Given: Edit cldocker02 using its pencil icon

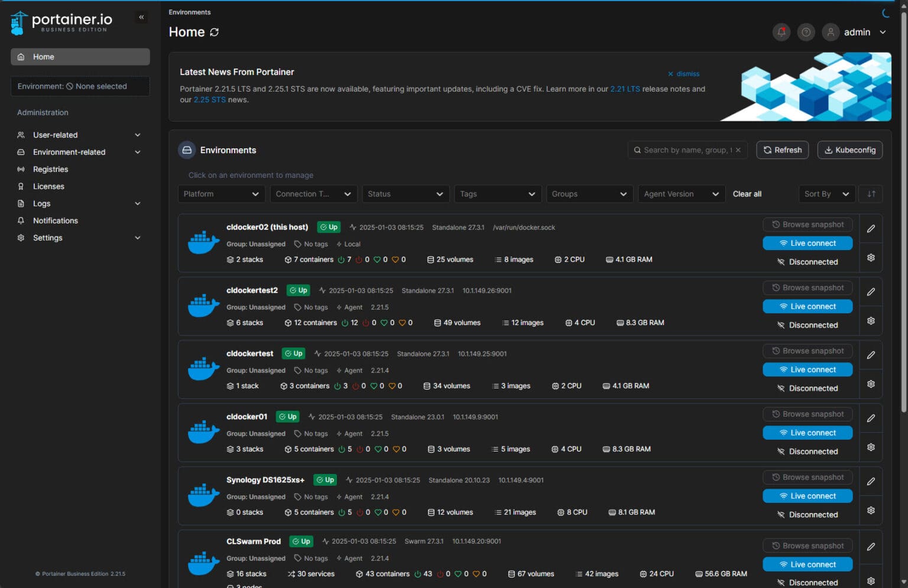Looking at the screenshot, I should (871, 228).
